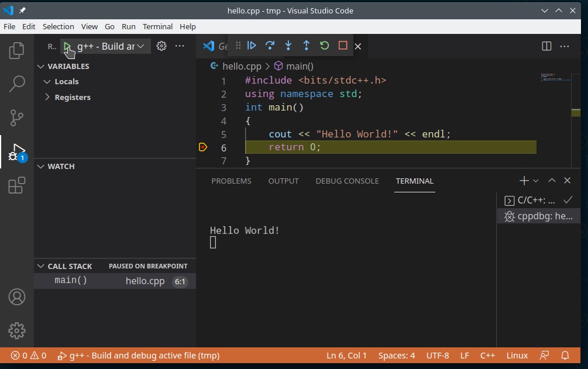Click the Step Into debug icon
Viewport: 588px width, 369px height.
click(288, 46)
